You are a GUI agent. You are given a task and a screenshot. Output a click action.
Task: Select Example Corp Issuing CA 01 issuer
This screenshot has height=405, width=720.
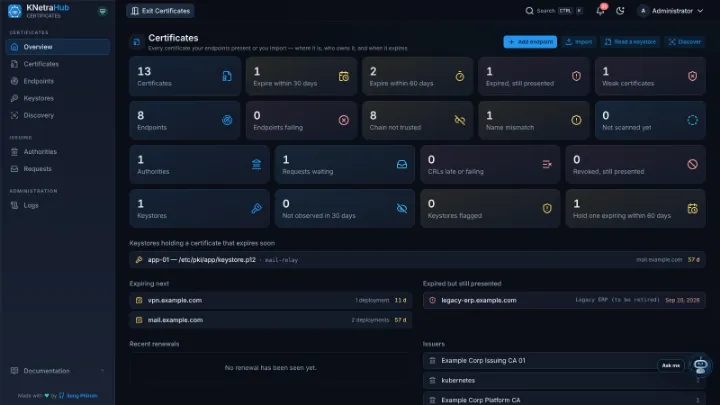pos(564,360)
